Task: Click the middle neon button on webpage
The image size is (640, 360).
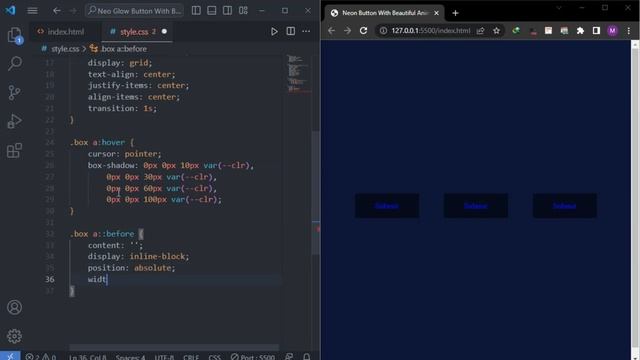Action: (476, 206)
